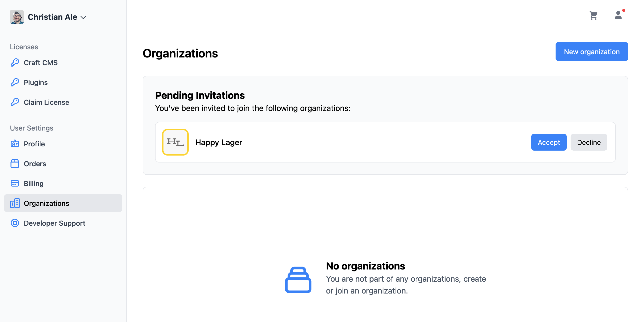
Task: Accept the Happy Lager invitation
Action: [549, 142]
